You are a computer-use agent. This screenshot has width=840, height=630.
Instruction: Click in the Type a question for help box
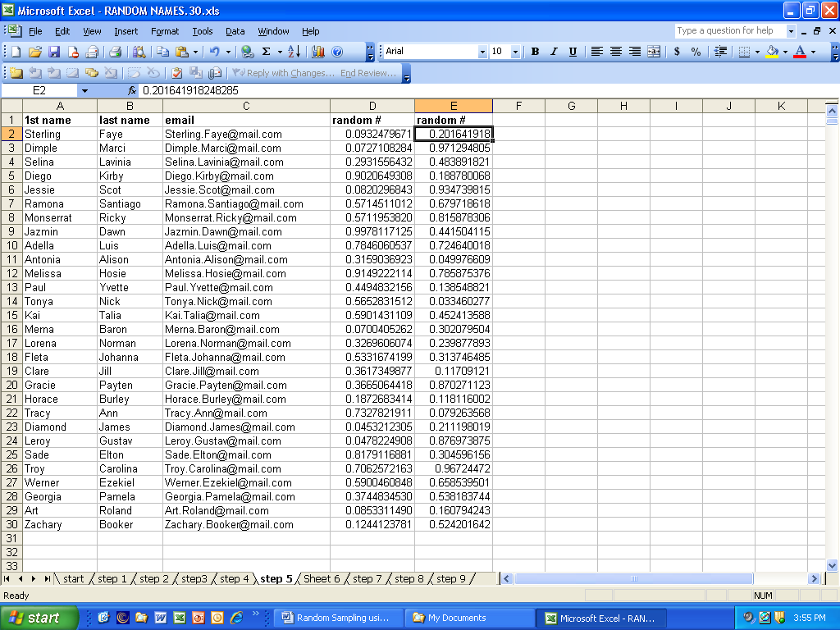[729, 30]
